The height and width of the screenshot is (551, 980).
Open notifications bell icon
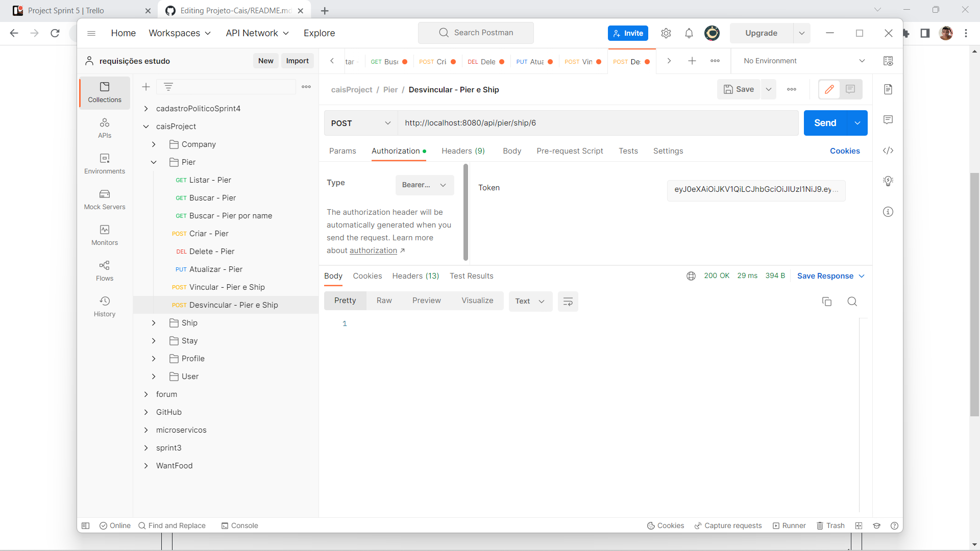pyautogui.click(x=689, y=33)
